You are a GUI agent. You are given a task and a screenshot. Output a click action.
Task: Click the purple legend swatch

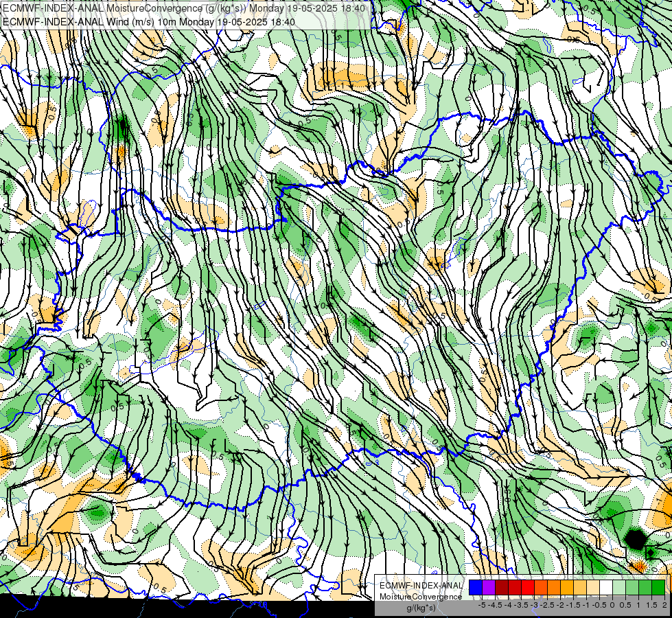click(x=489, y=588)
